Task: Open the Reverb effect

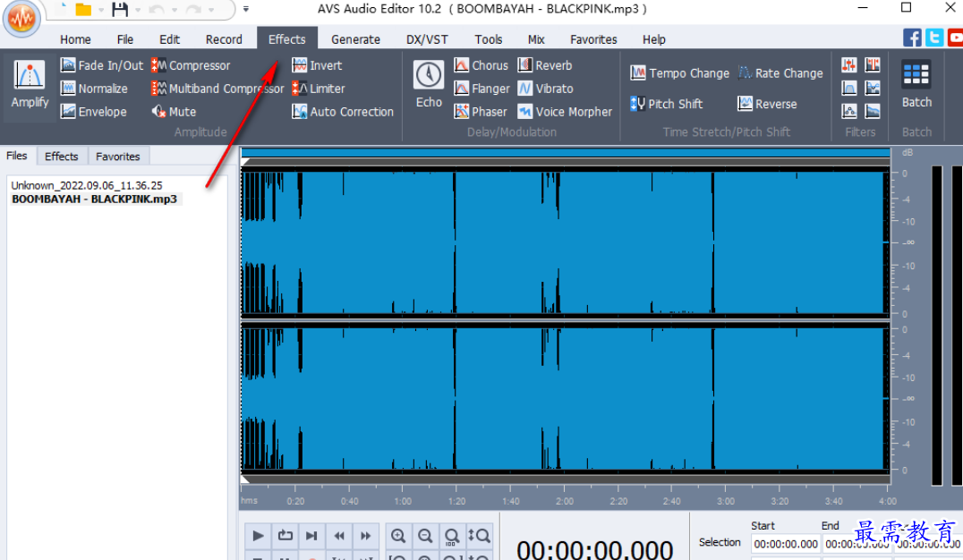Action: [545, 65]
